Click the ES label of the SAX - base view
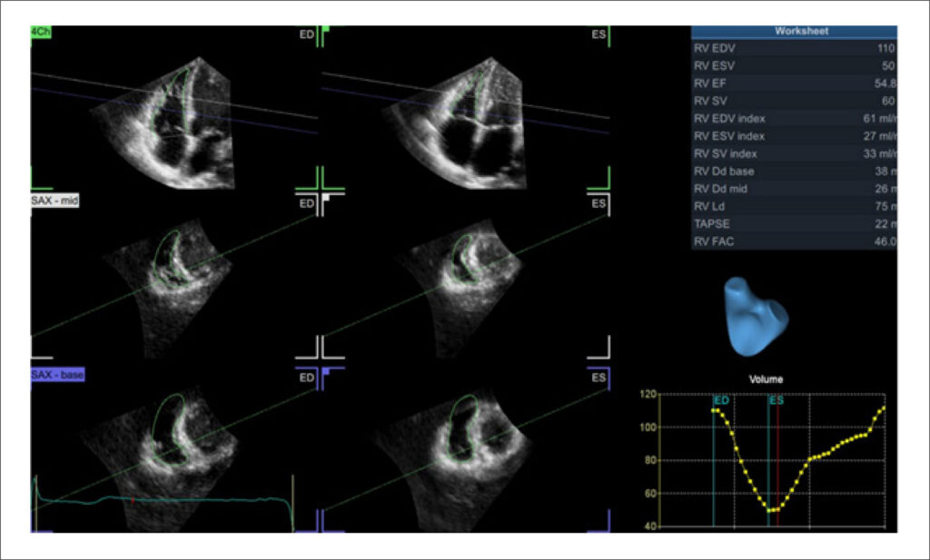 coord(599,378)
